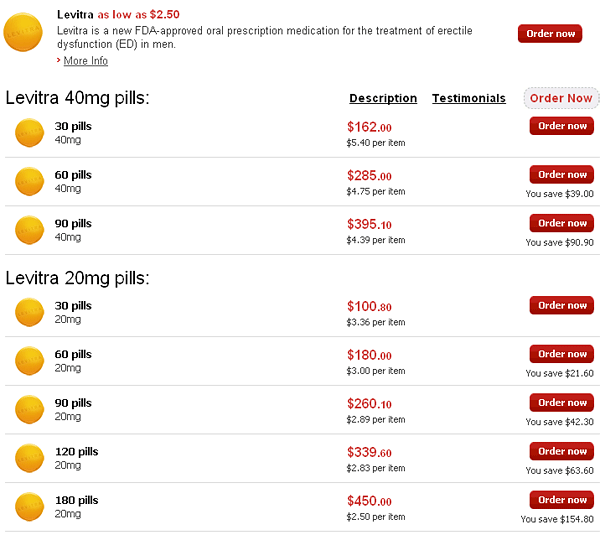
Task: Follow the More Info link
Action: 86,61
